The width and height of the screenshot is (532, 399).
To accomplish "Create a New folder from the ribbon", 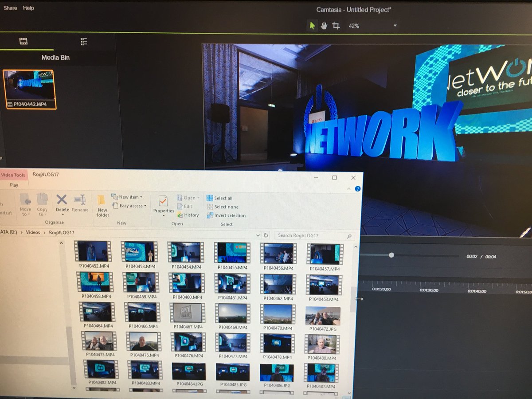I will coord(102,206).
